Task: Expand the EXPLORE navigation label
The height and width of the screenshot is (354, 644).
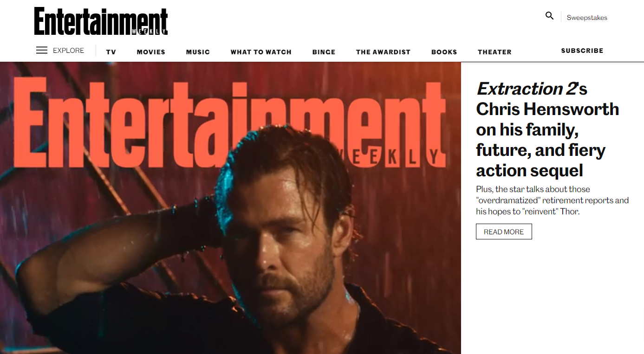Action: tap(68, 51)
